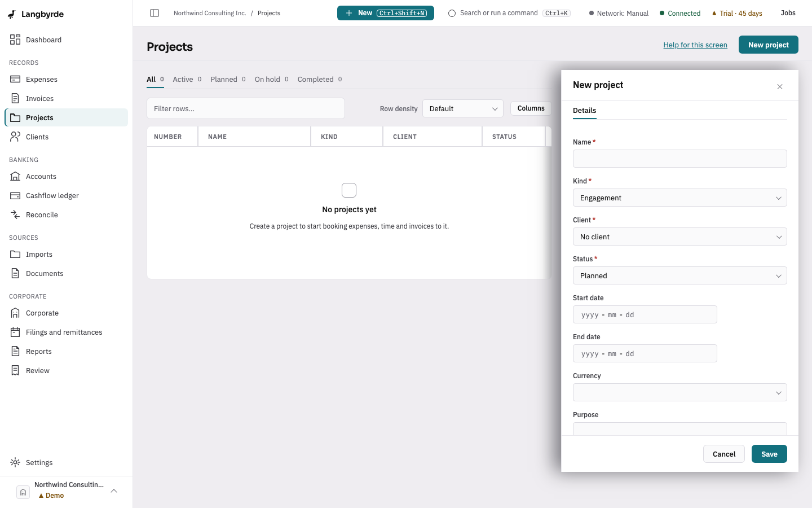Image resolution: width=812 pixels, height=508 pixels.
Task: Open the Currency dropdown
Action: [680, 392]
